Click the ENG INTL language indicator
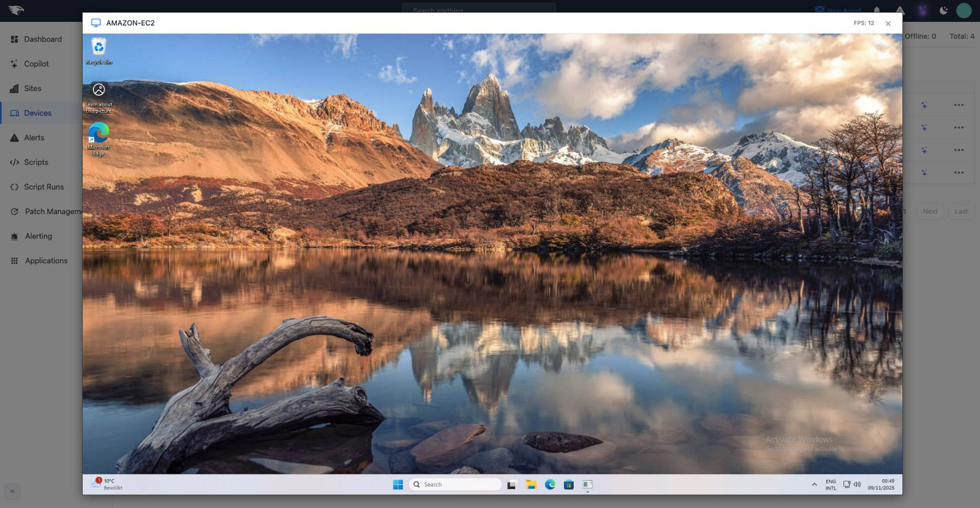The width and height of the screenshot is (980, 508). (831, 485)
